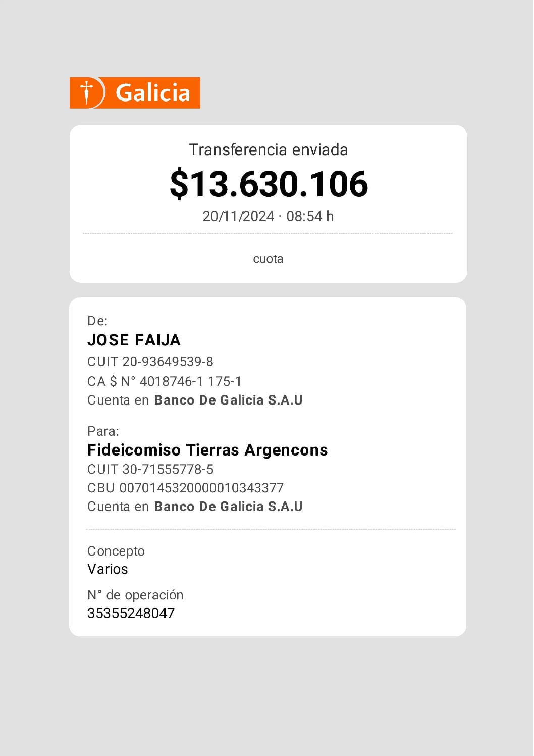The height and width of the screenshot is (756, 534).
Task: Click the account number 4018746-1 175-1
Action: (x=191, y=381)
